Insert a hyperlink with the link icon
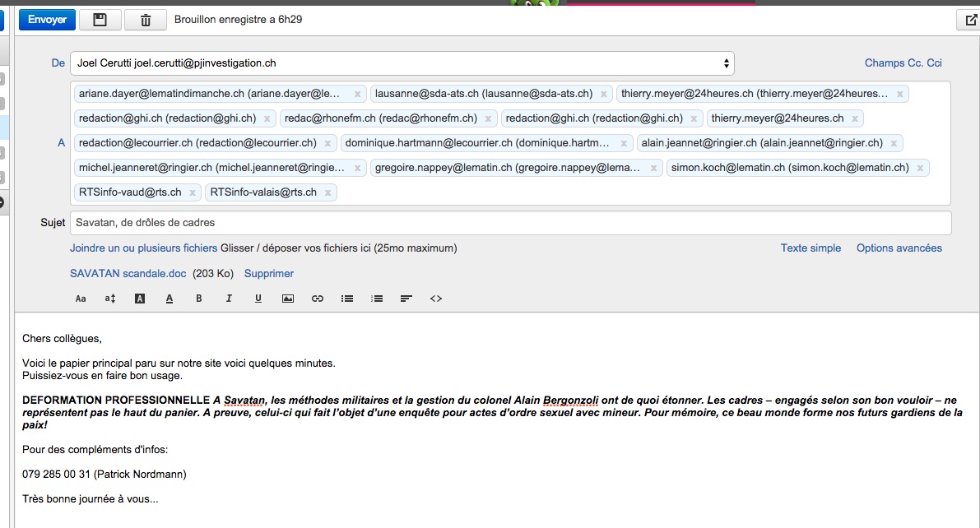This screenshot has height=528, width=980. tap(318, 299)
